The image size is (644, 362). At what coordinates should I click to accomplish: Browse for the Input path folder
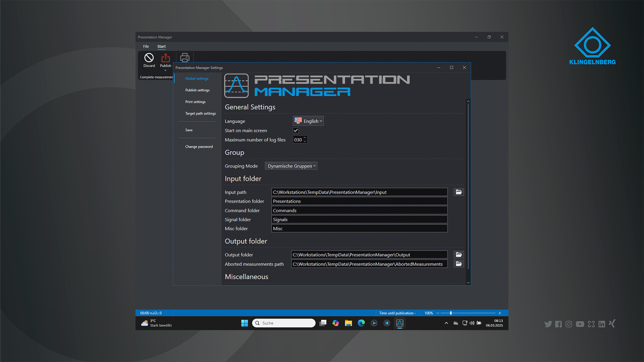[459, 192]
